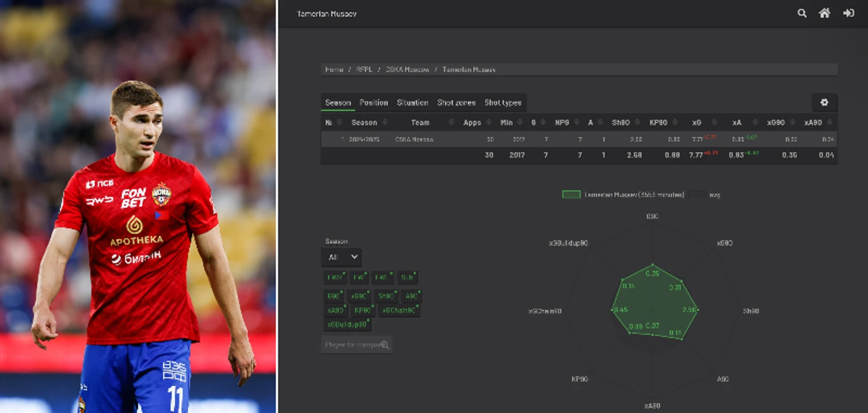Switch to the Shot zones tab

point(456,102)
